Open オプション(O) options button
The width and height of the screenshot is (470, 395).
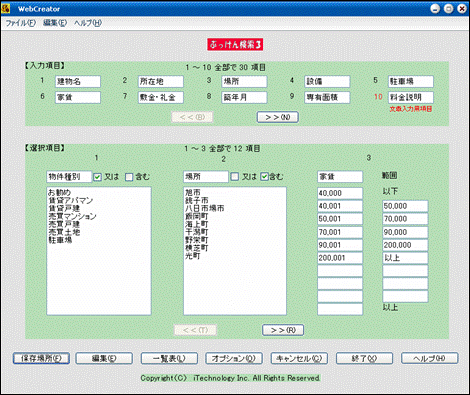(234, 358)
